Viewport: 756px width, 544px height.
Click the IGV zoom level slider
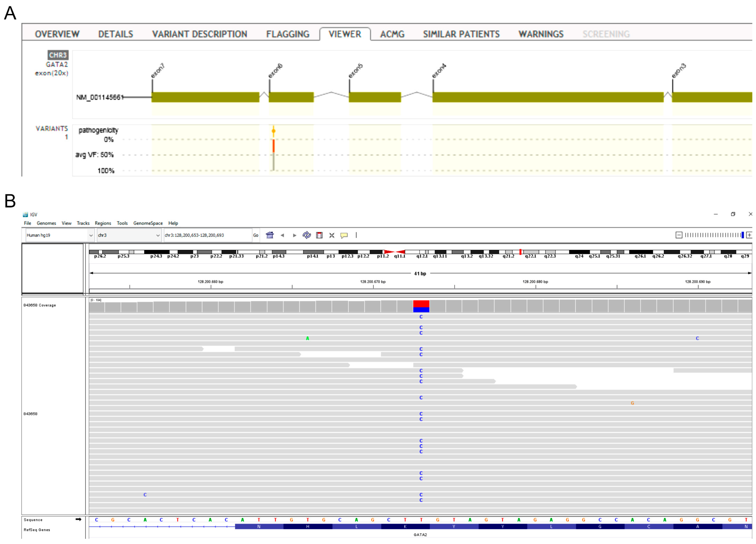(x=713, y=235)
